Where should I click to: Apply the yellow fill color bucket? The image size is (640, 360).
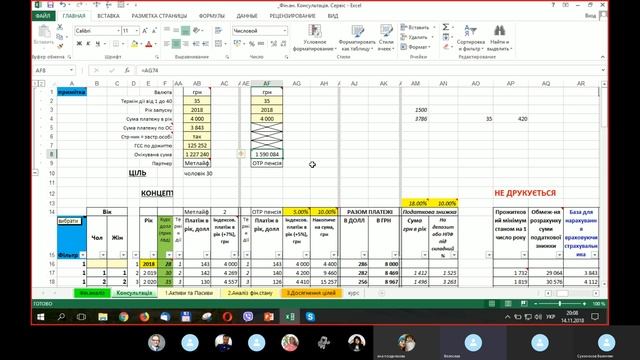coord(134,43)
